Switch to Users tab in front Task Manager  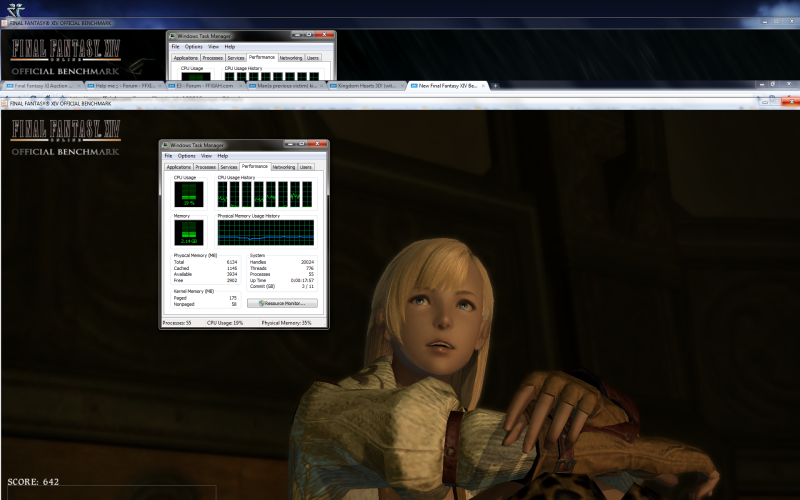[x=306, y=167]
